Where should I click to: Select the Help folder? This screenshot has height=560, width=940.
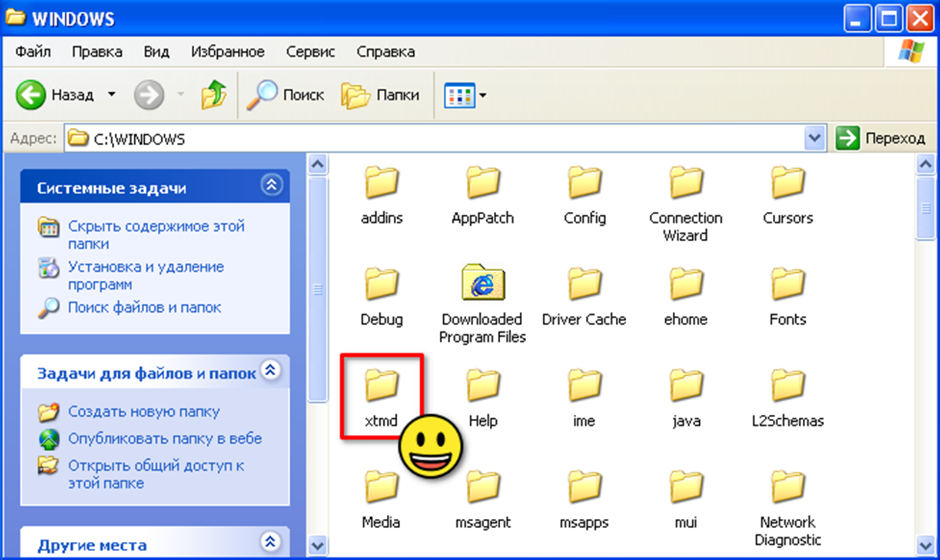[483, 398]
